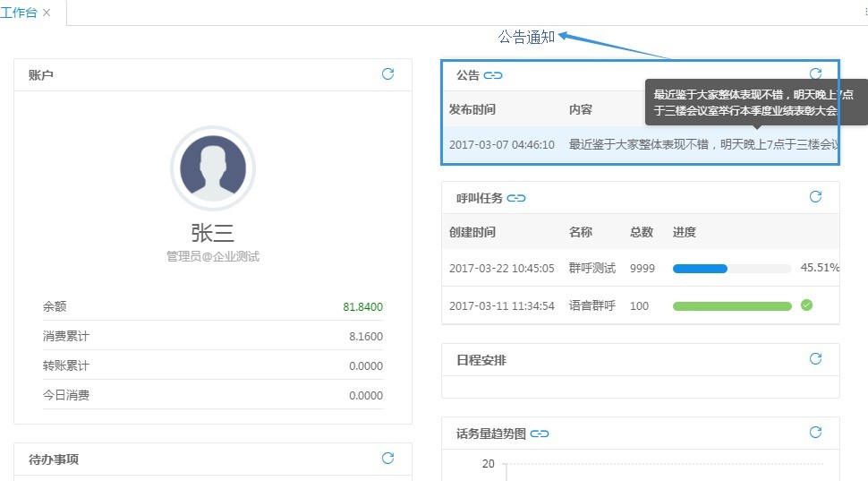This screenshot has height=481, width=868.
Task: Close the 工作台 tab
Action: tap(47, 13)
